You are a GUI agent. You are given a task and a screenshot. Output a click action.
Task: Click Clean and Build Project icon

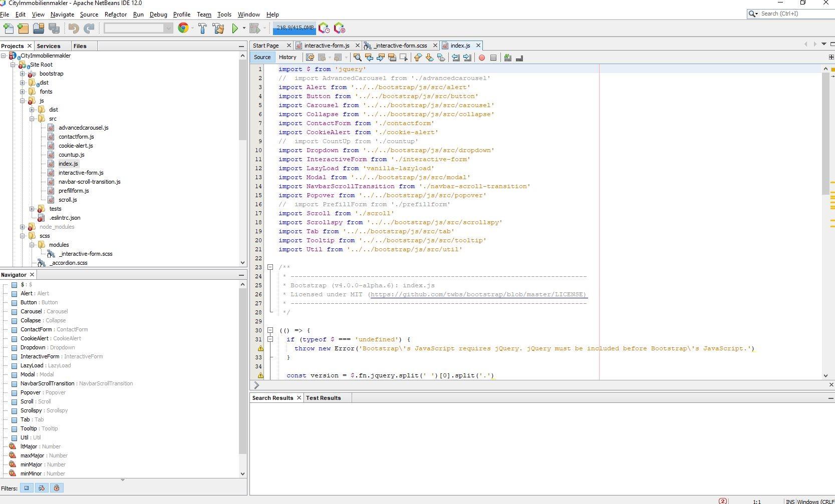(218, 29)
